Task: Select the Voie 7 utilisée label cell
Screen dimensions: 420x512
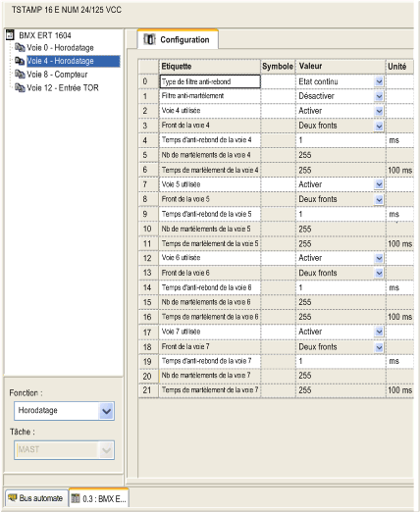Action: point(210,332)
